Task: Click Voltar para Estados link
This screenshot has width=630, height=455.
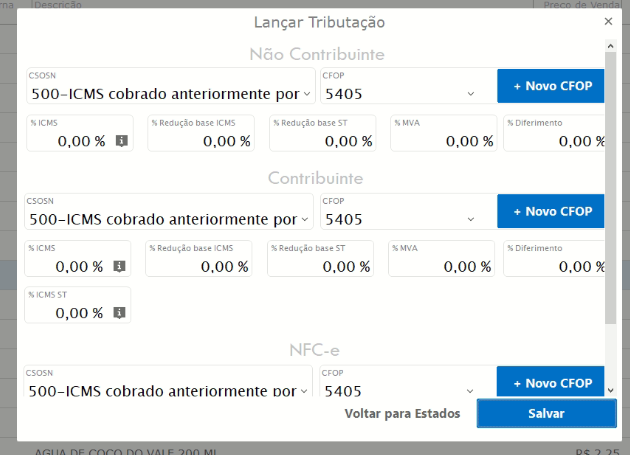Action: [x=402, y=413]
